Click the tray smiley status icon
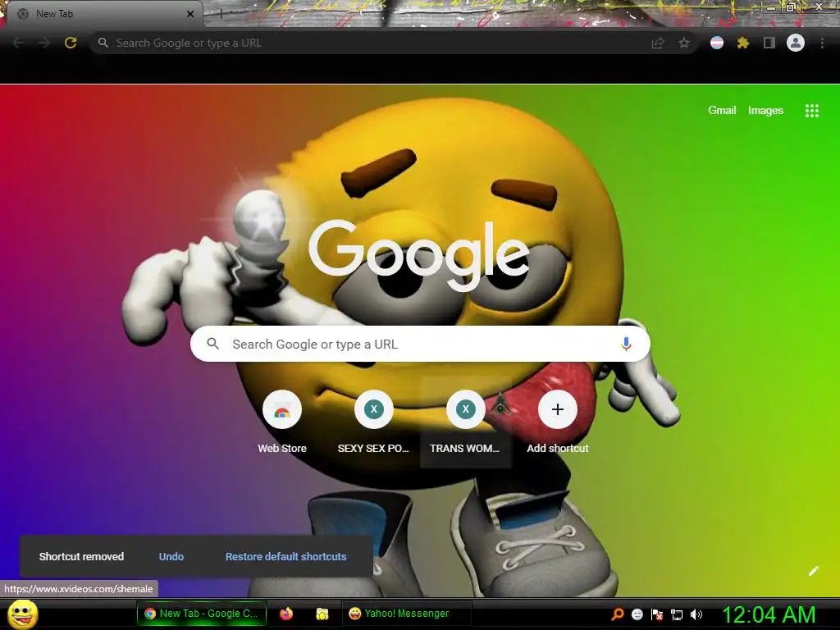The height and width of the screenshot is (630, 840). (637, 614)
